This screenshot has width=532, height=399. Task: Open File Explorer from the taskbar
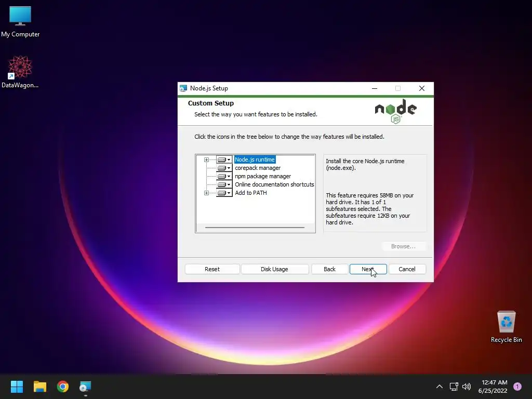pos(39,387)
